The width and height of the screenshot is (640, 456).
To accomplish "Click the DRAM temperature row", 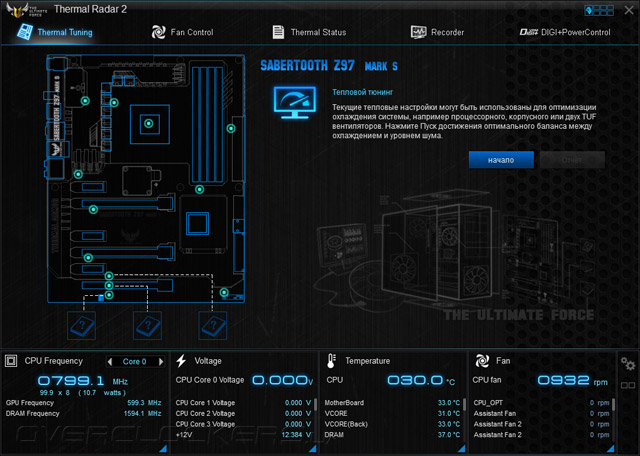I will click(392, 435).
